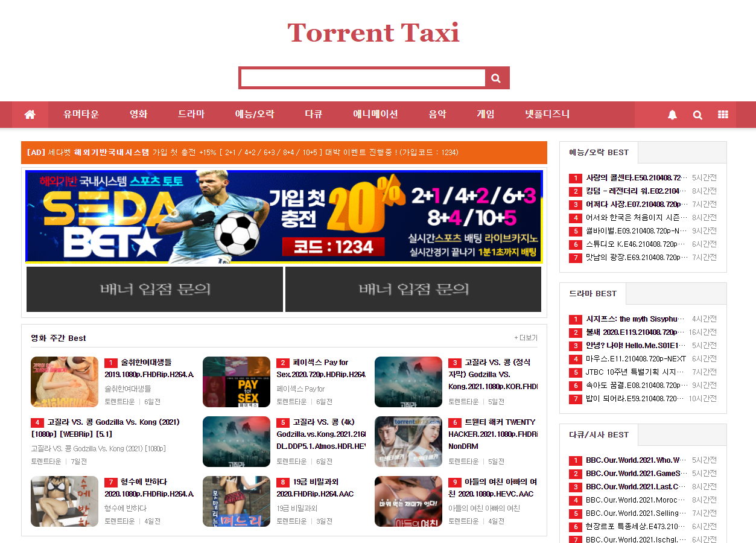Click left 배너 입점 문의 banner
The height and width of the screenshot is (543, 756).
[x=154, y=290]
